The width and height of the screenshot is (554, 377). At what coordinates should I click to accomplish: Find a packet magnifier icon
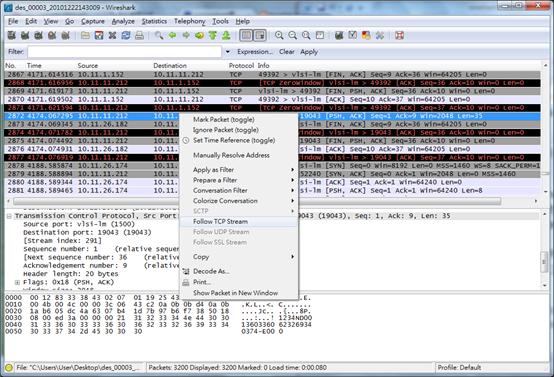click(x=159, y=35)
